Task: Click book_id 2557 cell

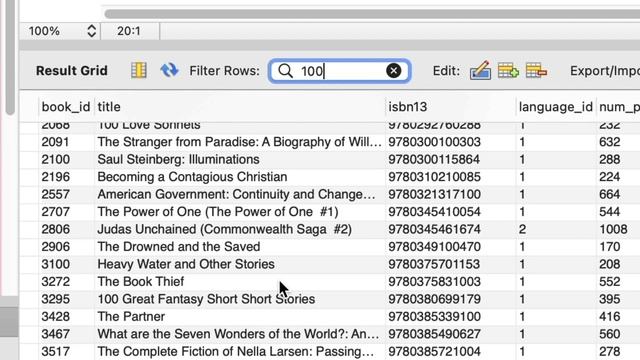Action: (x=56, y=195)
